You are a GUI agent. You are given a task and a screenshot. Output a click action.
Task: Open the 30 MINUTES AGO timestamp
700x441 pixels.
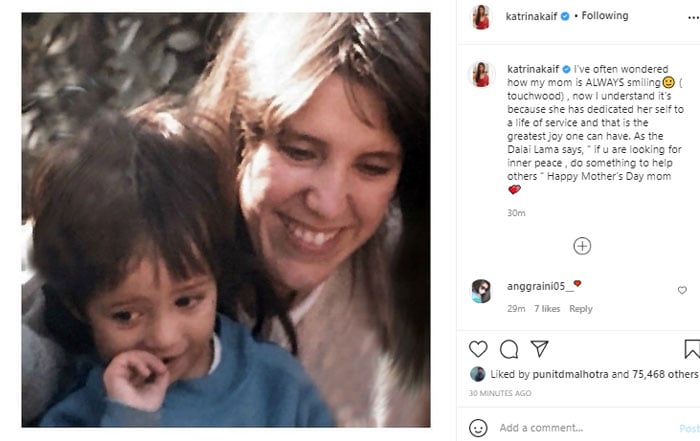point(501,393)
